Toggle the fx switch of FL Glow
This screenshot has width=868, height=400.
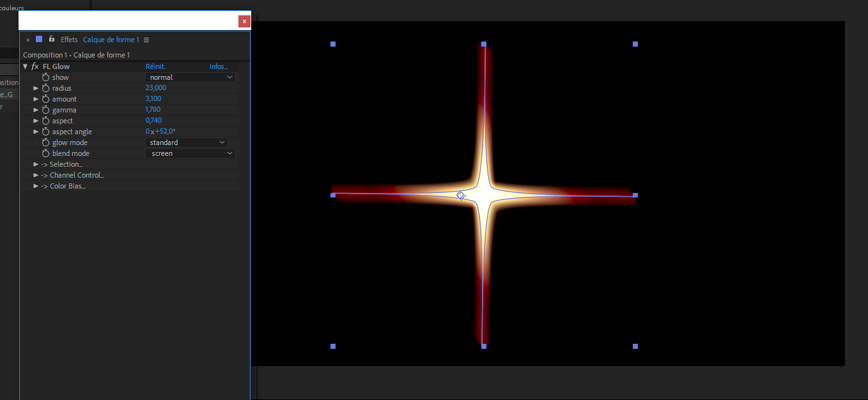[x=35, y=66]
